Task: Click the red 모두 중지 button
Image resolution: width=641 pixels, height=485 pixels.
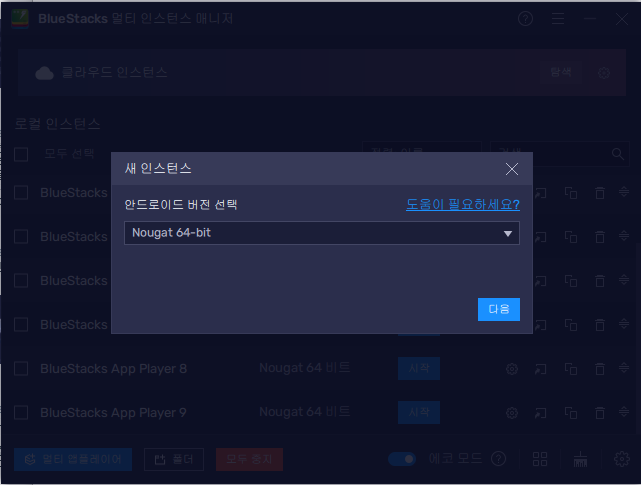Action: [249, 459]
